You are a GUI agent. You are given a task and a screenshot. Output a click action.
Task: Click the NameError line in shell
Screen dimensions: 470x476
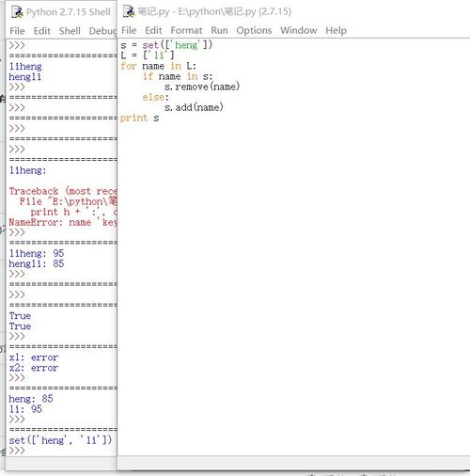click(63, 222)
